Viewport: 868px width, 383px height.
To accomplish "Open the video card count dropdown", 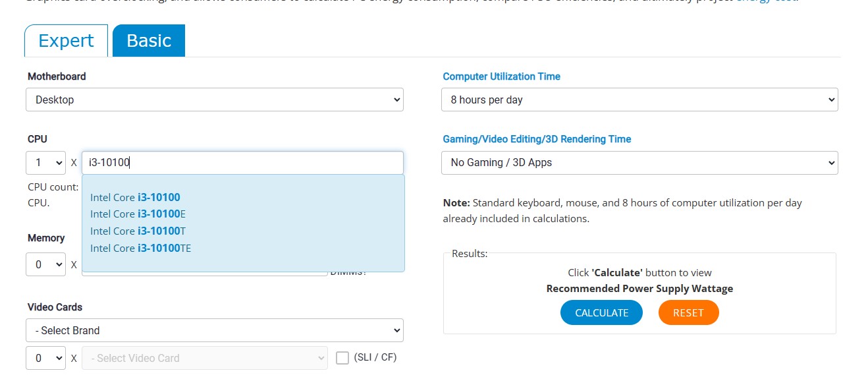I will point(46,358).
